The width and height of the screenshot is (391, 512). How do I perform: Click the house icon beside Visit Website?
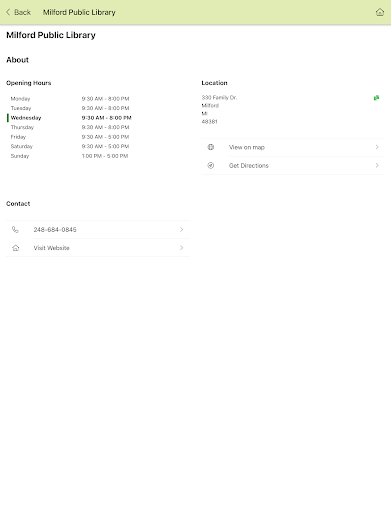click(x=15, y=248)
